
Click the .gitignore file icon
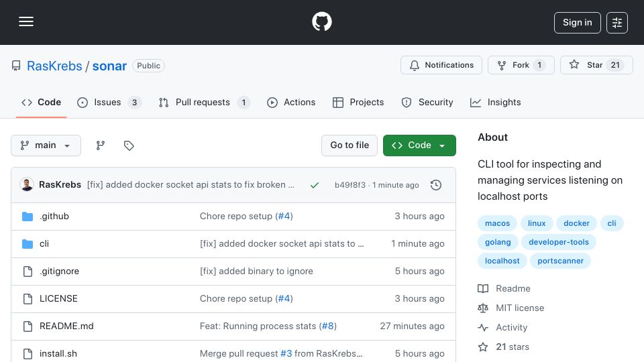pyautogui.click(x=28, y=271)
